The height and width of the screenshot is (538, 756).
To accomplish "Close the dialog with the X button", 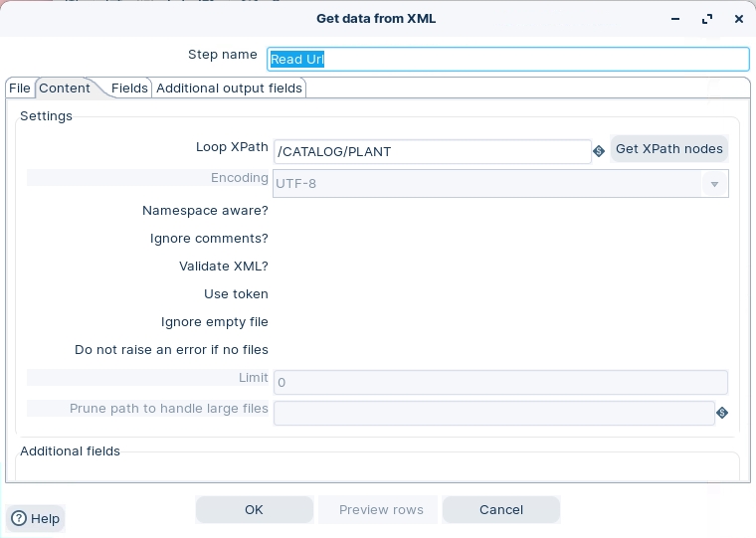I will click(x=738, y=19).
